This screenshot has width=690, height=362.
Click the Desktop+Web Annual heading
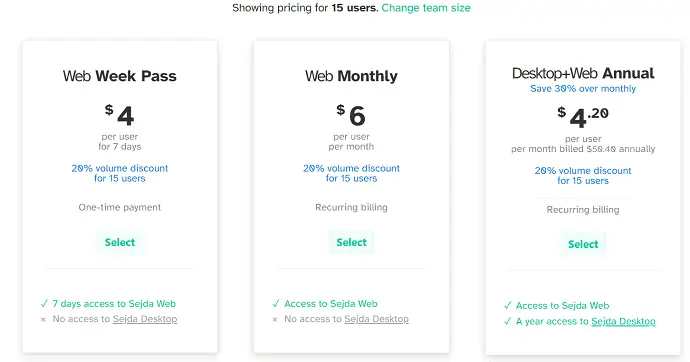click(x=583, y=73)
